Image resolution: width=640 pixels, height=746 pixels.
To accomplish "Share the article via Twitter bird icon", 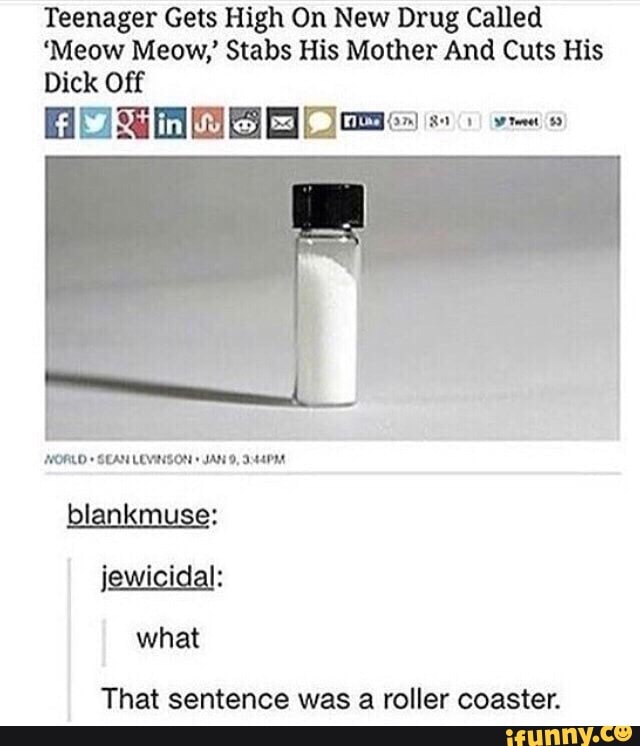I will (96, 123).
